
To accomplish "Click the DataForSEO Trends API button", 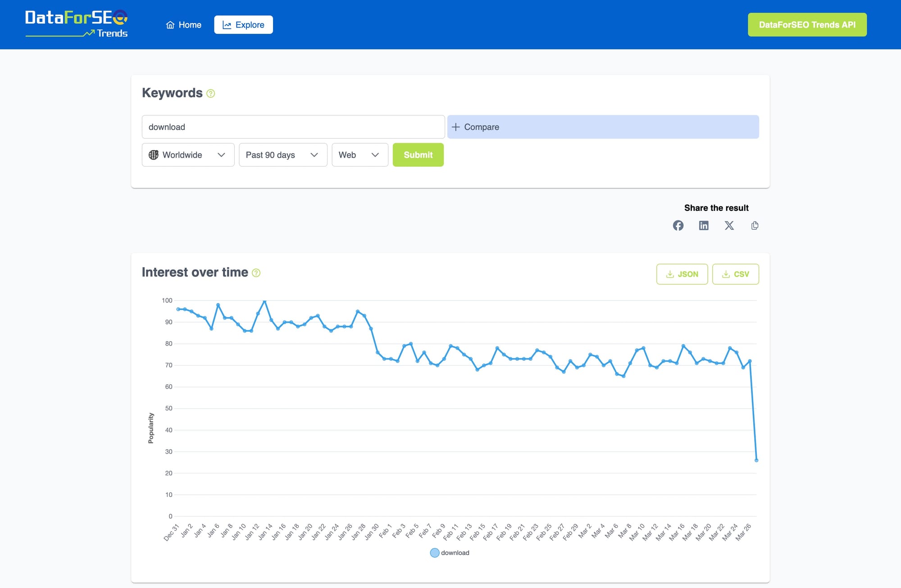I will coord(807,25).
